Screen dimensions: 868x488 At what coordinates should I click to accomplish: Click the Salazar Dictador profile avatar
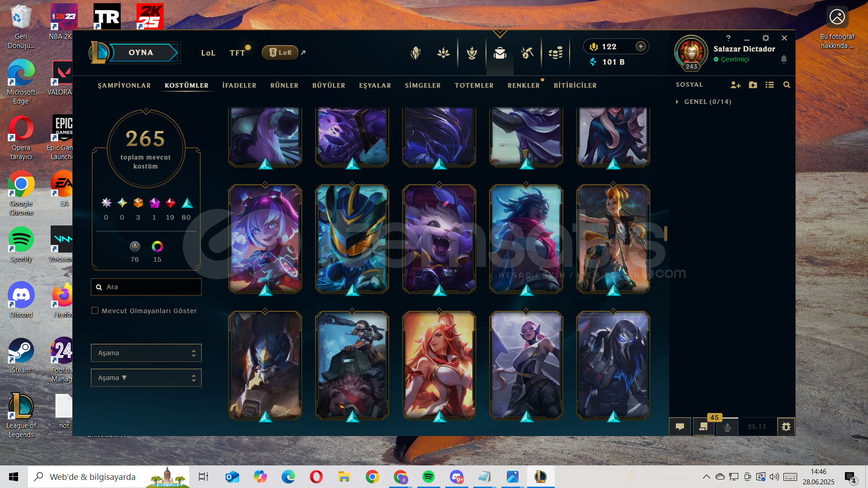691,52
